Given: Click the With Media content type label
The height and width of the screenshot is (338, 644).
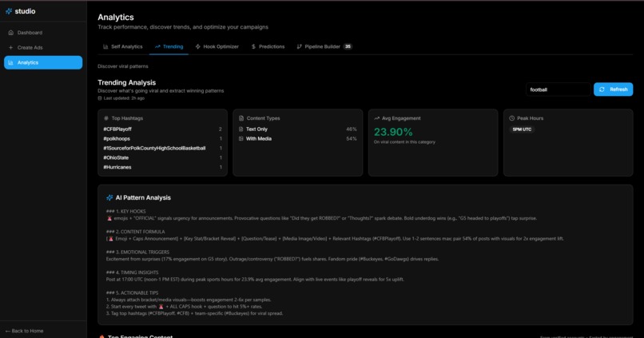Looking at the screenshot, I should click(x=259, y=139).
